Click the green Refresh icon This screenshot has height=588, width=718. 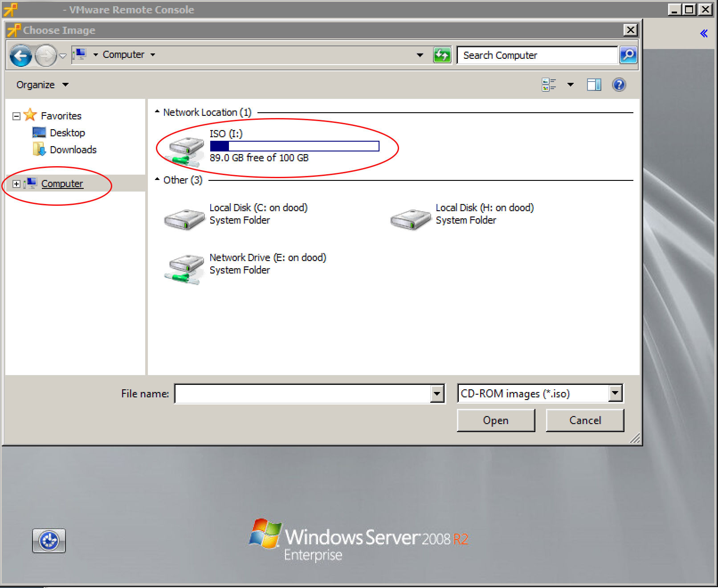pyautogui.click(x=442, y=55)
